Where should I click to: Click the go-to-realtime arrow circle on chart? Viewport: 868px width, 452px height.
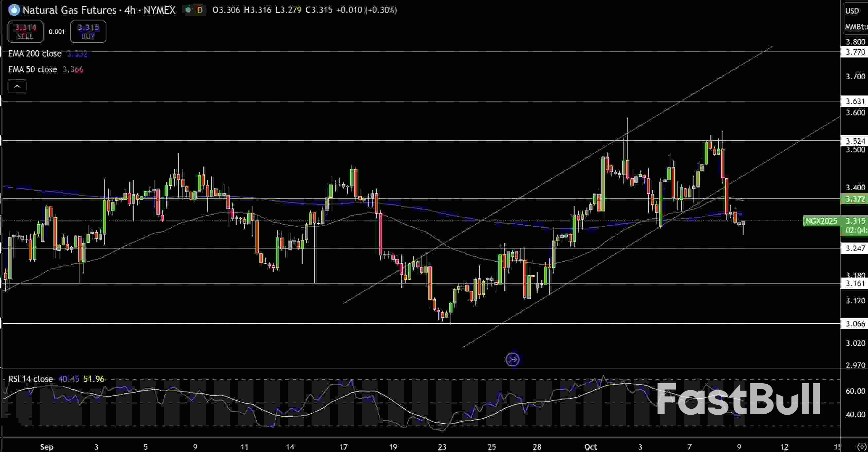pos(512,359)
